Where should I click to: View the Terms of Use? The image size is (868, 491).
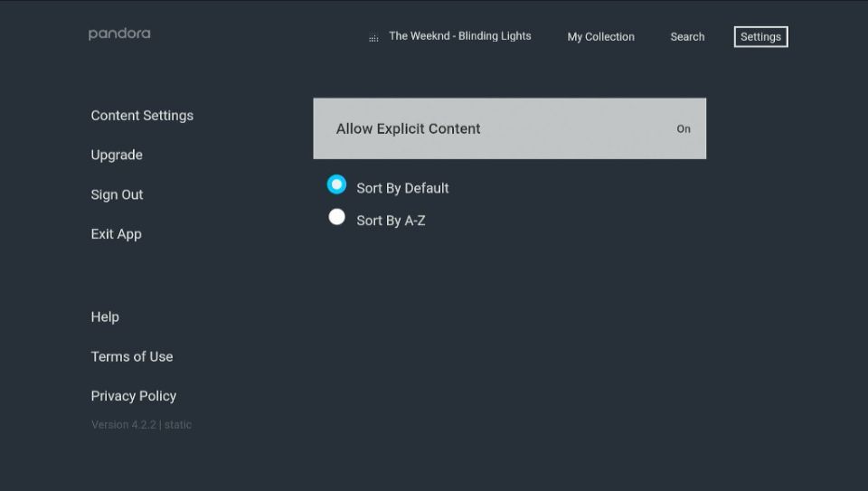132,356
